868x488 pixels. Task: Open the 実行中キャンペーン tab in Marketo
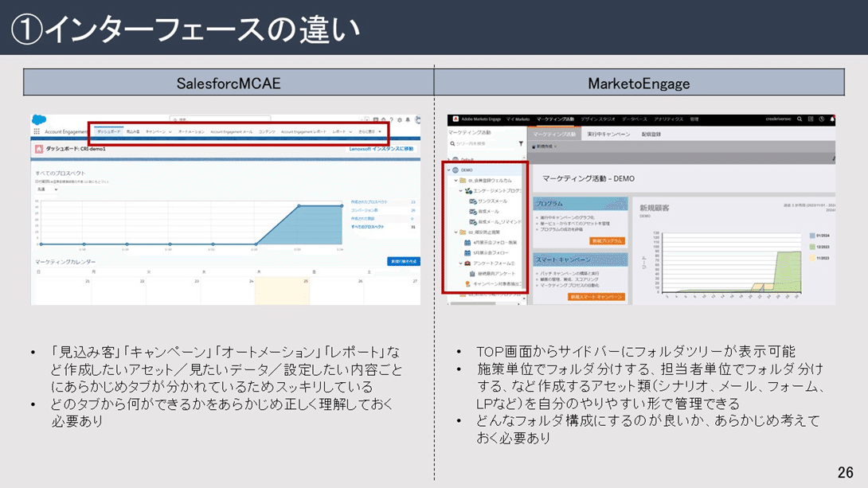608,135
